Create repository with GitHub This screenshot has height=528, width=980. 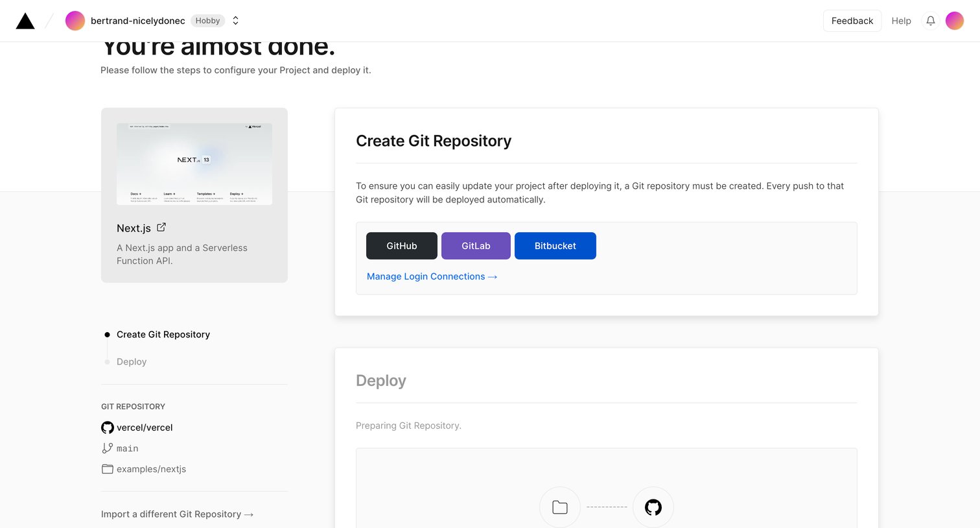402,246
